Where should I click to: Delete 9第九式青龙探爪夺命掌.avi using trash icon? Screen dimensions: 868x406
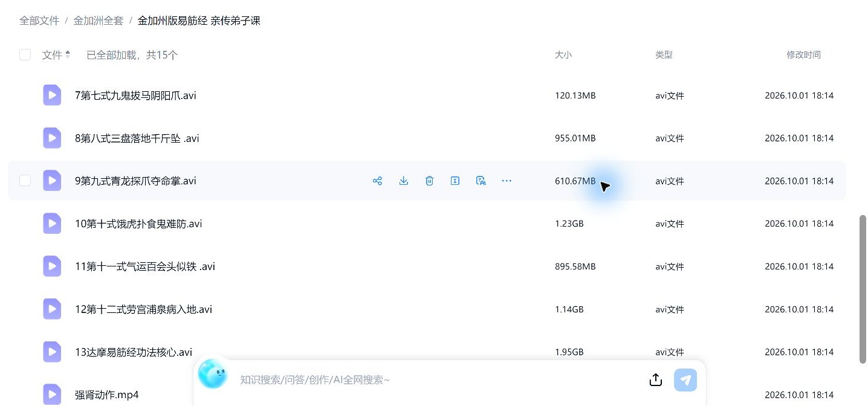429,181
